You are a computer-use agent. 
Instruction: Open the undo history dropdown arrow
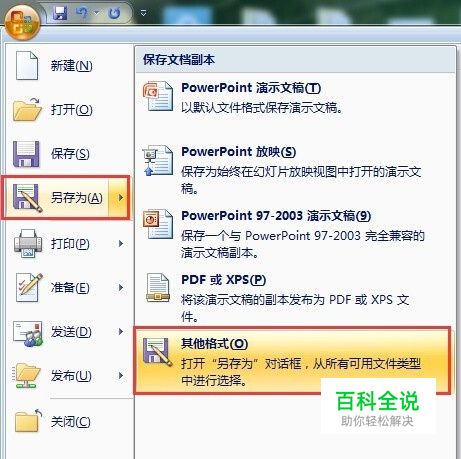[96, 13]
